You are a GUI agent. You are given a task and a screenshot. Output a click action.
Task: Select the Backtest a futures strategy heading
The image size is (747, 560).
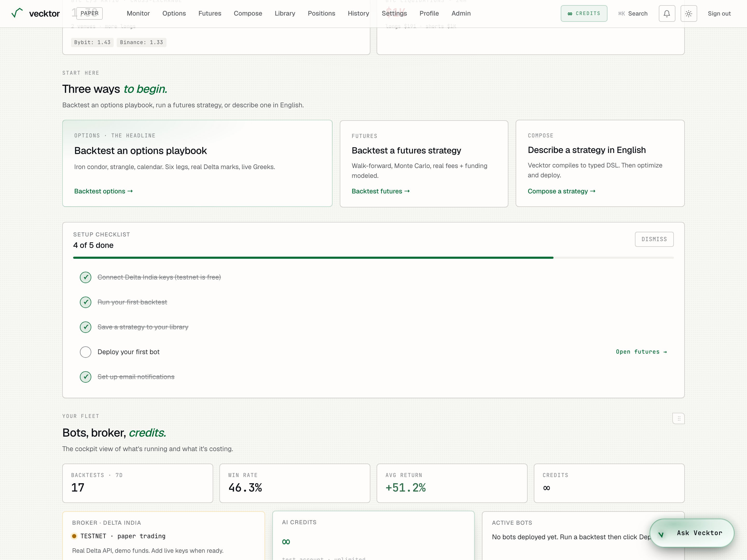[x=406, y=151]
